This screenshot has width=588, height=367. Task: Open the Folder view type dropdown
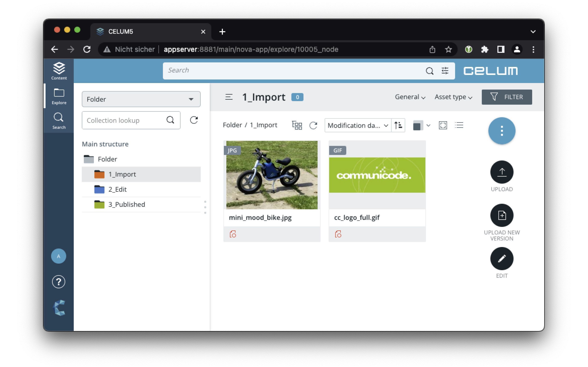click(x=141, y=99)
